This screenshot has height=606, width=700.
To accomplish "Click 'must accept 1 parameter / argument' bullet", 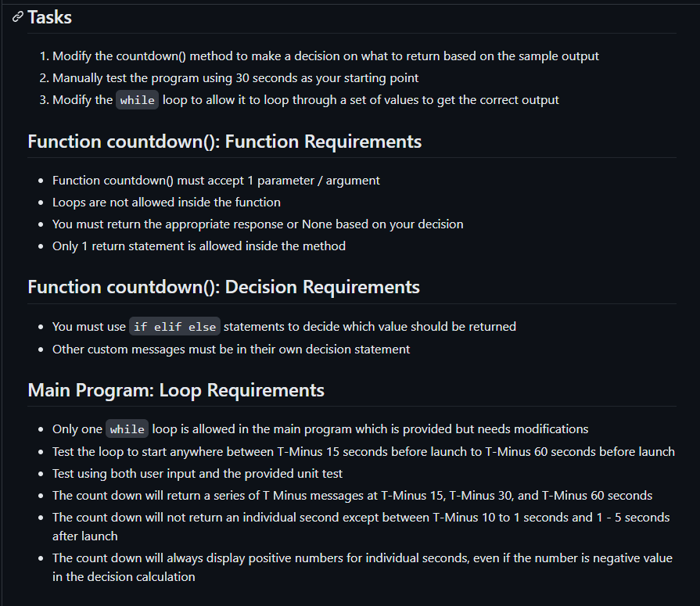I will pyautogui.click(x=216, y=181).
